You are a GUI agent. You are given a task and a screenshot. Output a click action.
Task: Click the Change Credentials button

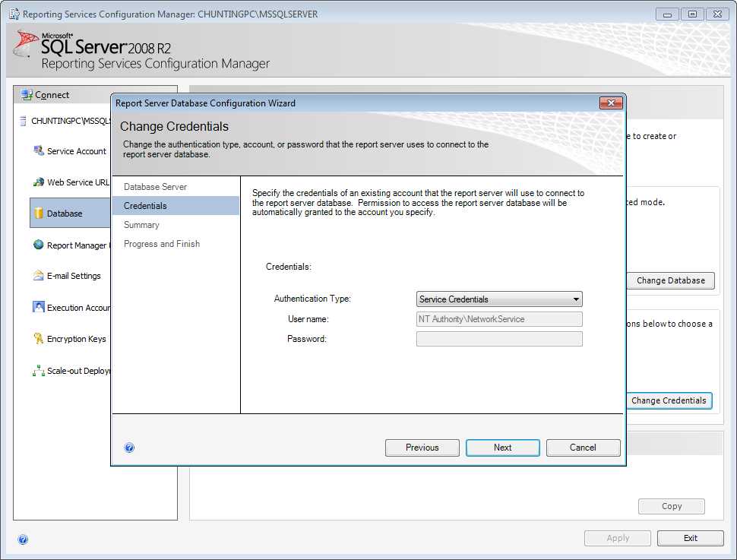669,400
